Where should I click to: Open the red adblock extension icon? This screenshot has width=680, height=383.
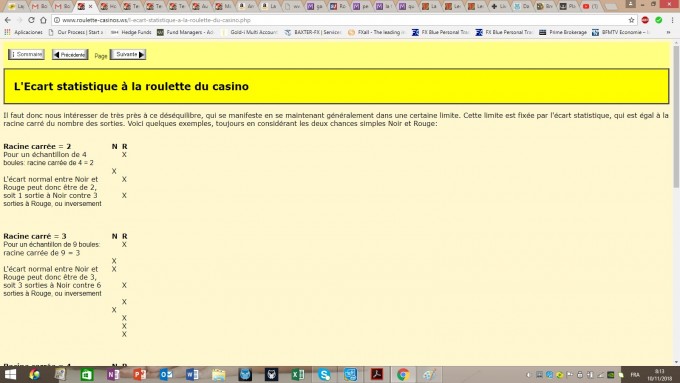pyautogui.click(x=645, y=20)
